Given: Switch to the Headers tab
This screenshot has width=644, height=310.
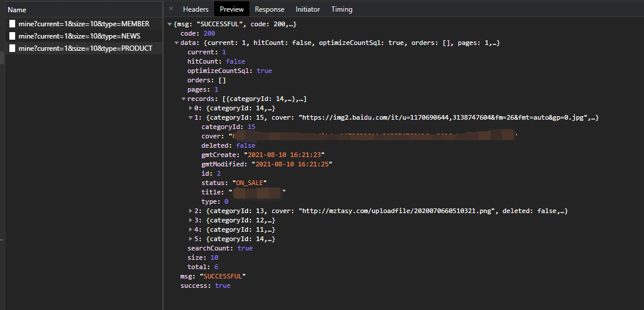Looking at the screenshot, I should 196,9.
